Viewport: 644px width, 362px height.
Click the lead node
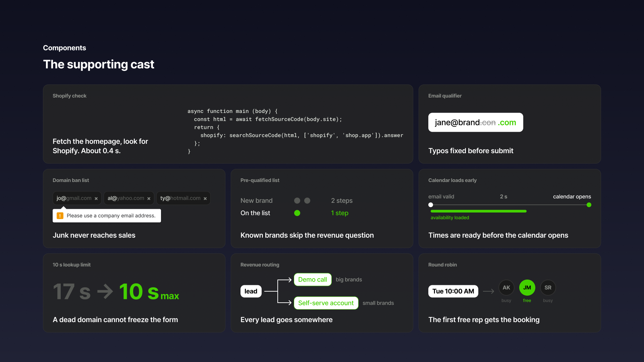[x=251, y=291]
